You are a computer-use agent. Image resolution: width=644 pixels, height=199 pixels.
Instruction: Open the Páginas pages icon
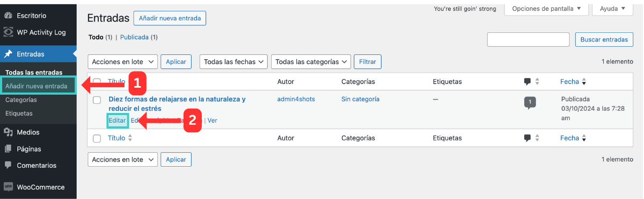coord(9,149)
